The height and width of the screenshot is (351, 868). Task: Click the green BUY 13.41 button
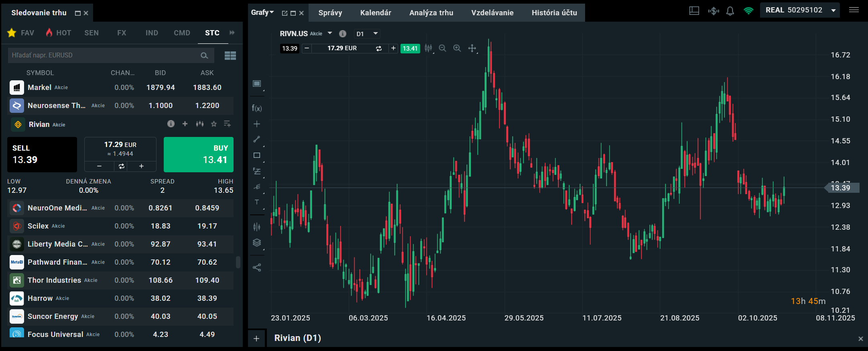pyautogui.click(x=198, y=155)
